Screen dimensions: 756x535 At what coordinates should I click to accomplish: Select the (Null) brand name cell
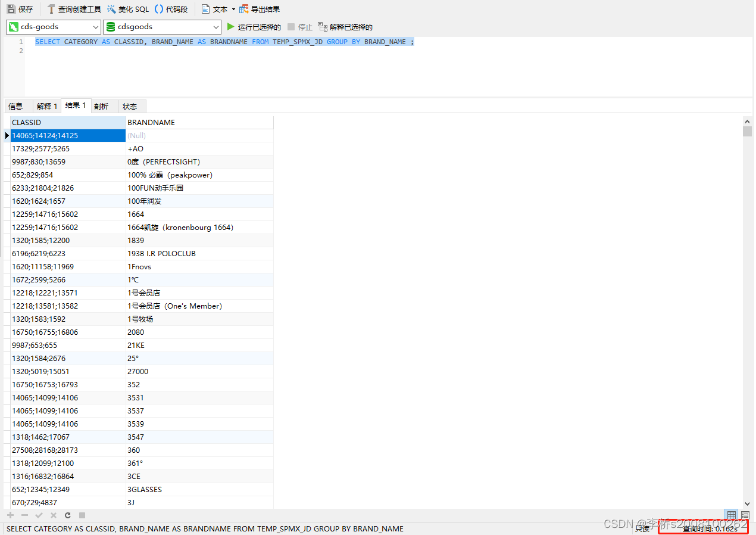199,135
